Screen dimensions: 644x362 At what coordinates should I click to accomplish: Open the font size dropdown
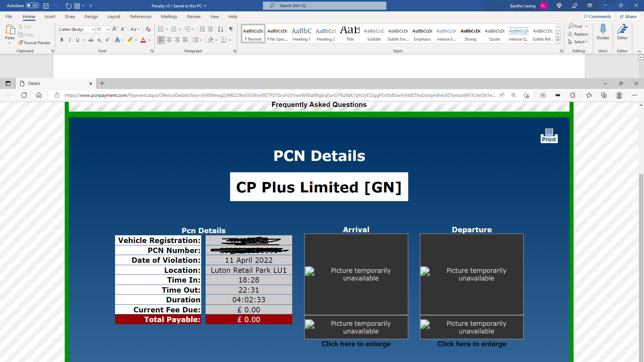pyautogui.click(x=108, y=29)
